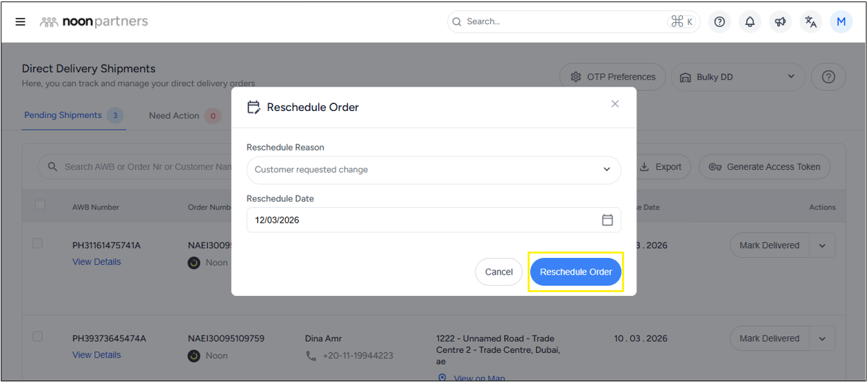The image size is (868, 382).
Task: Open the hamburger navigation menu
Action: [x=20, y=21]
